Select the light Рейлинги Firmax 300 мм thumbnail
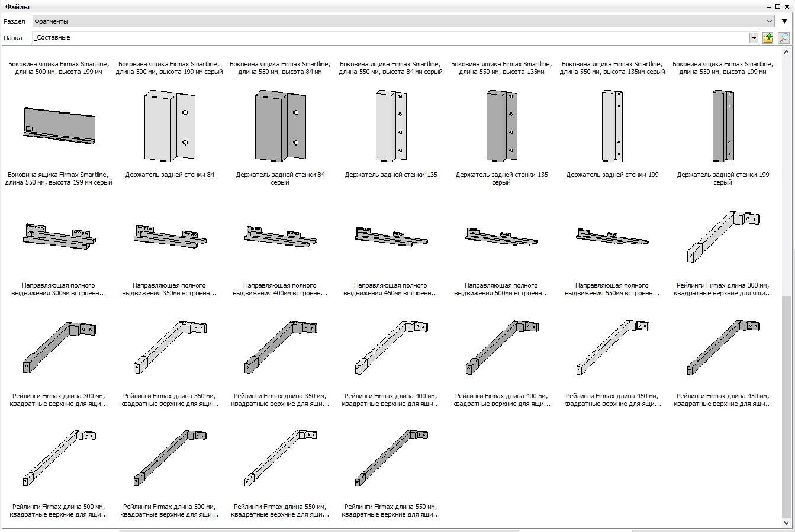 coord(723,236)
